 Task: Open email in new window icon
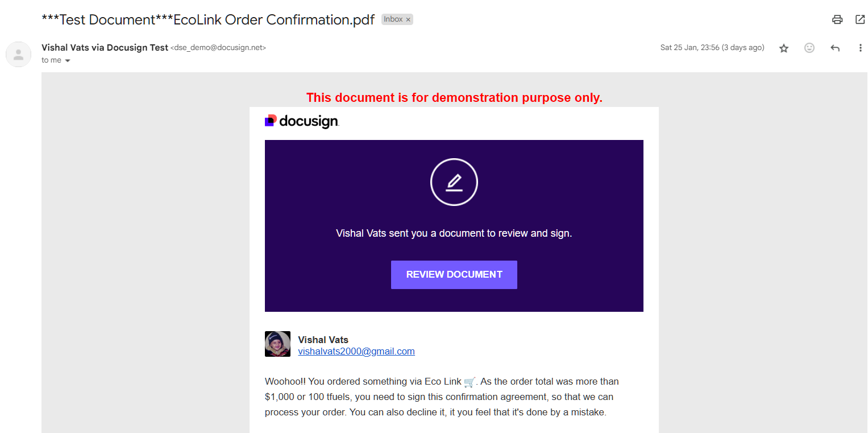tap(860, 19)
